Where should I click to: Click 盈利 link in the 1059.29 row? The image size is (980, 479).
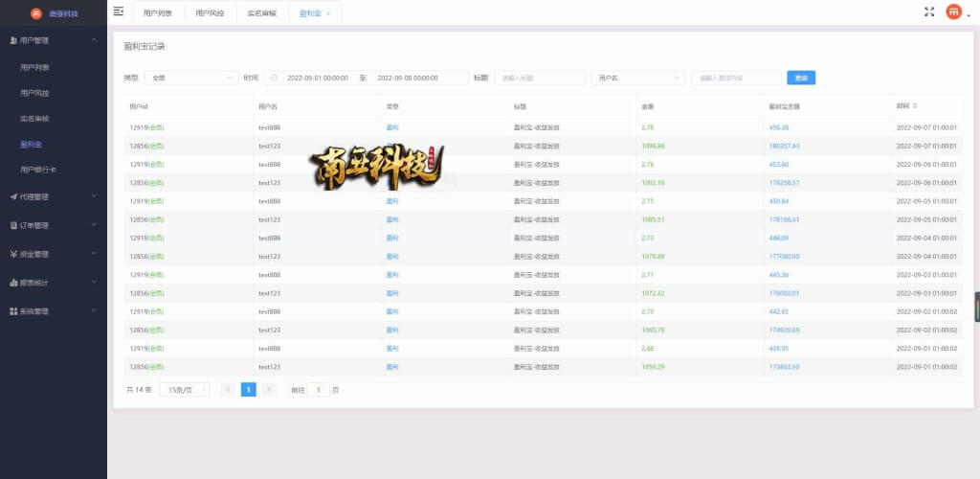(391, 367)
